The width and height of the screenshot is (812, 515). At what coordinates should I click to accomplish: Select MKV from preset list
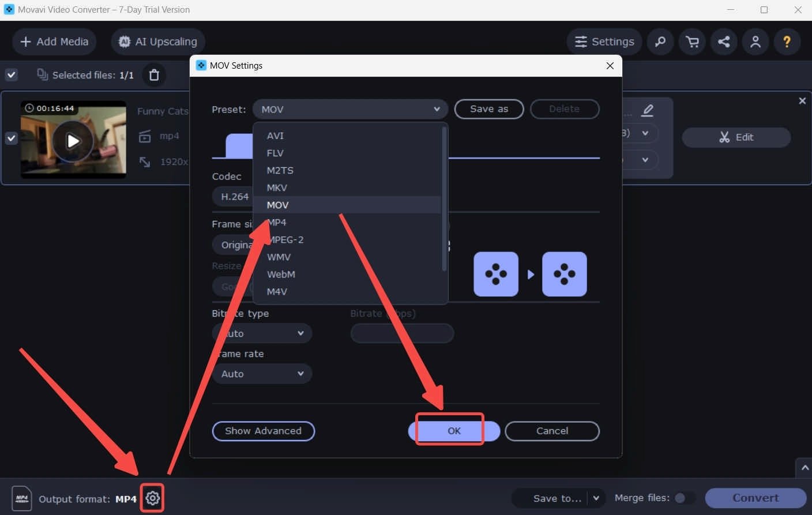(x=347, y=187)
